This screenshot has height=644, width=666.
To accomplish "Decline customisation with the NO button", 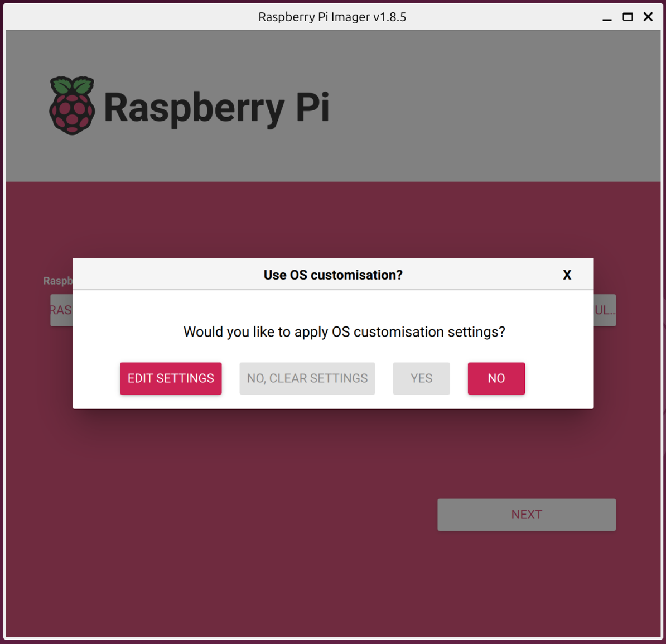I will click(496, 378).
